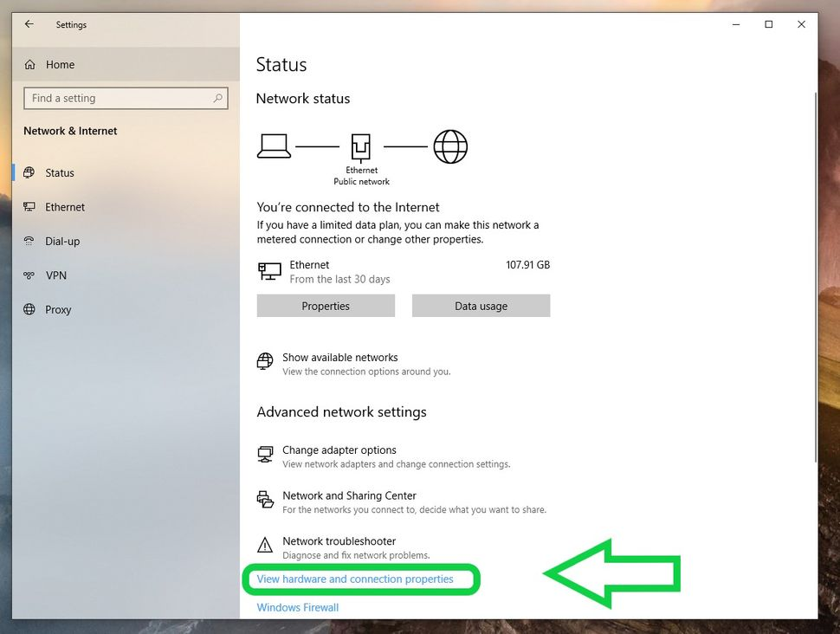Open the Windows Firewall link
Screen dimensions: 840x634
(297, 607)
